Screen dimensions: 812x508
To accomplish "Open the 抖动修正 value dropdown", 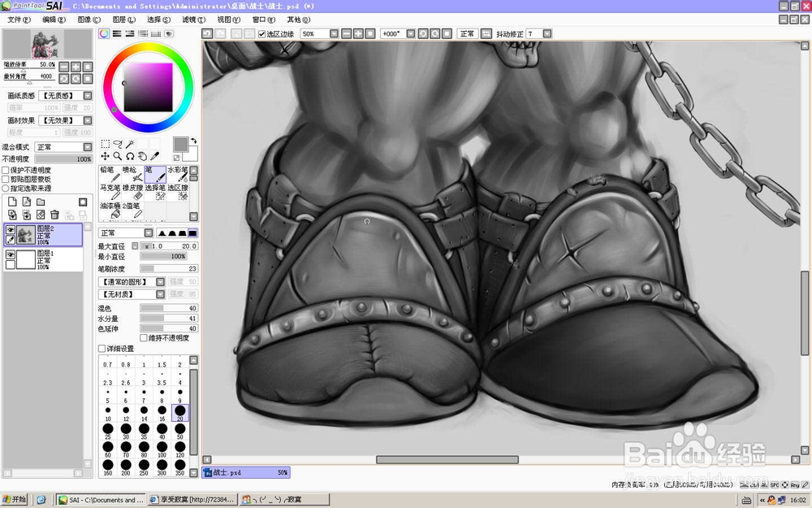I will coord(547,33).
